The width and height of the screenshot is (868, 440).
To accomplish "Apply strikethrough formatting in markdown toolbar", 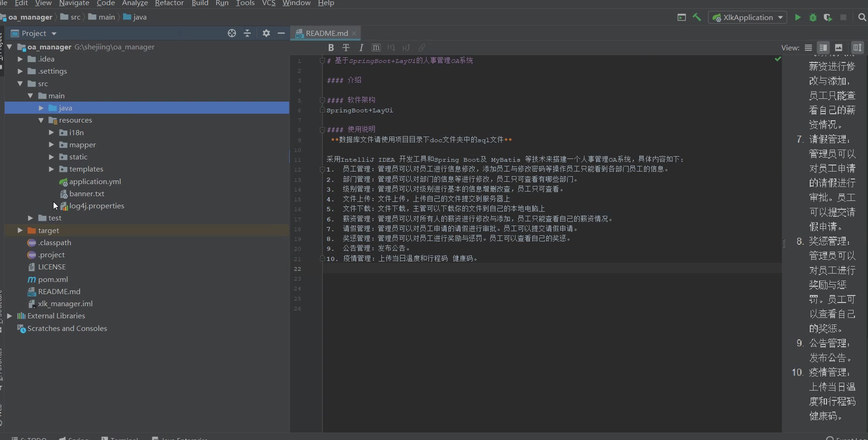I will (x=346, y=48).
